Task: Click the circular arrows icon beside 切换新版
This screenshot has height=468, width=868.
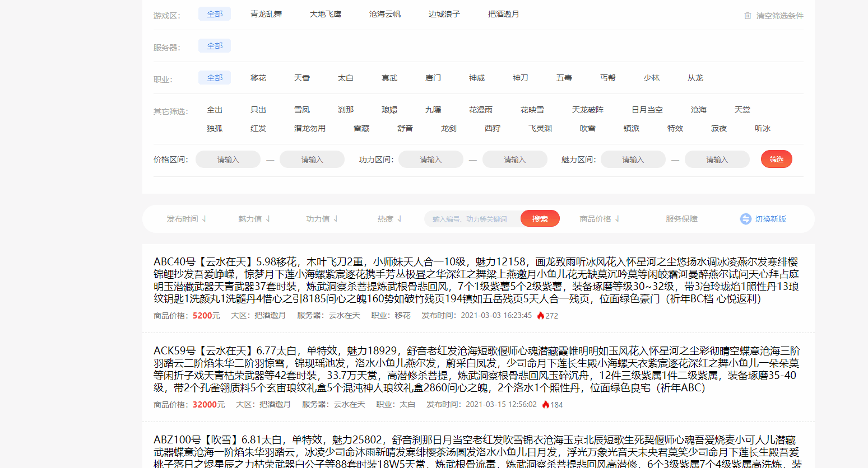Action: (746, 219)
